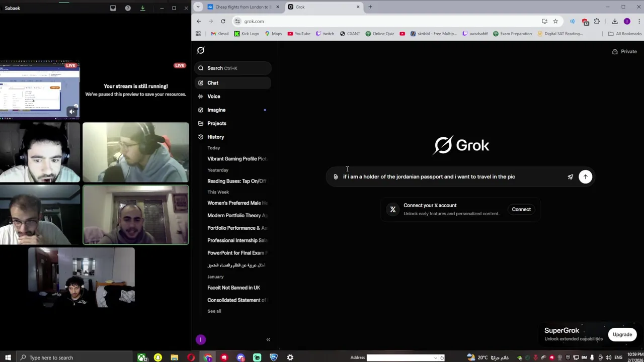Image resolution: width=644 pixels, height=362 pixels.
Task: Close the Grok browser tab
Action: tap(358, 7)
